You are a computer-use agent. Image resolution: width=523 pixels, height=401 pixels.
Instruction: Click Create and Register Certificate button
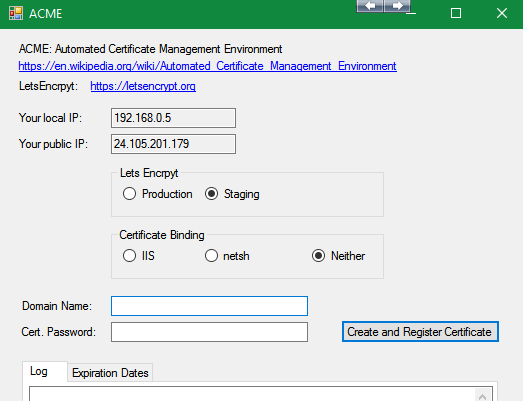(420, 332)
